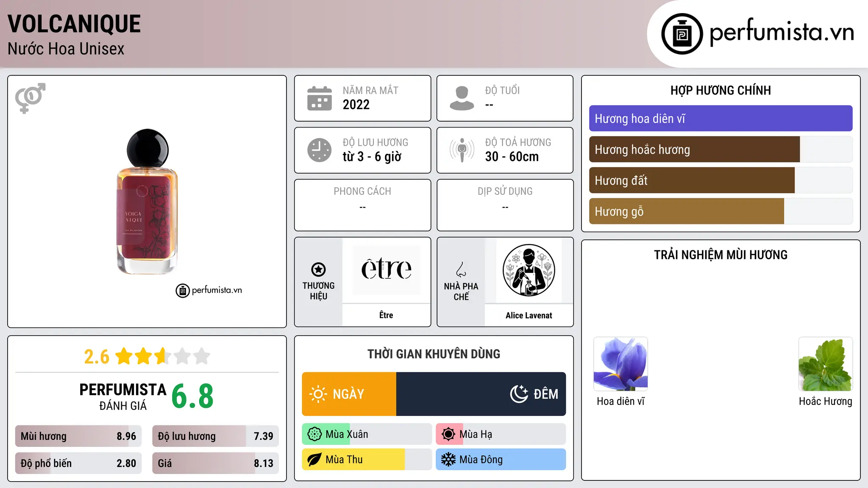
Task: Click the '30 - 60cm' sillage value
Action: click(512, 157)
